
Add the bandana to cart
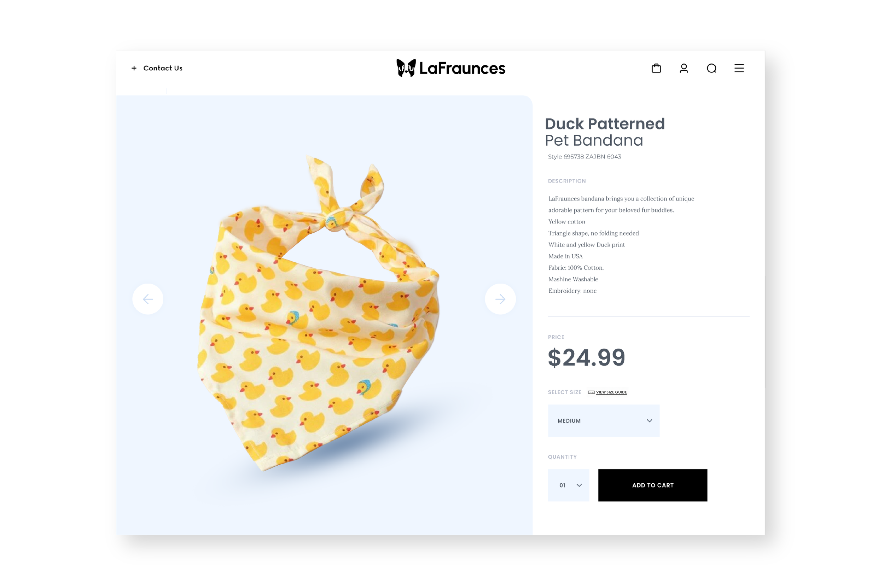click(653, 485)
